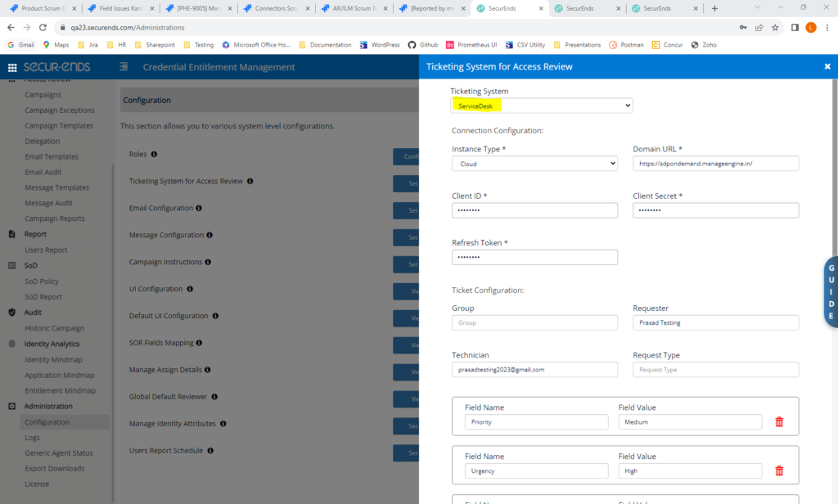
Task: Open the share page icon in address bar
Action: [759, 27]
